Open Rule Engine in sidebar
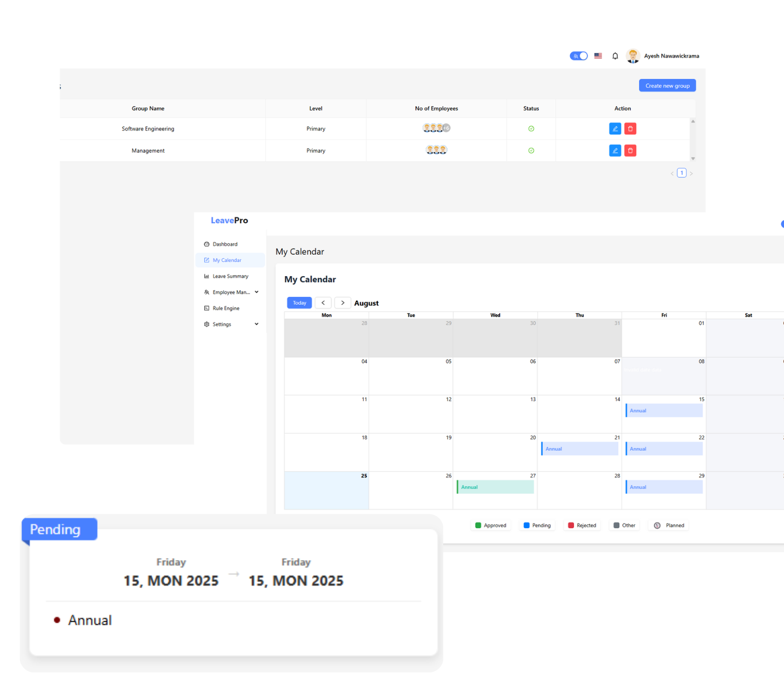The width and height of the screenshot is (784, 685). (x=226, y=309)
